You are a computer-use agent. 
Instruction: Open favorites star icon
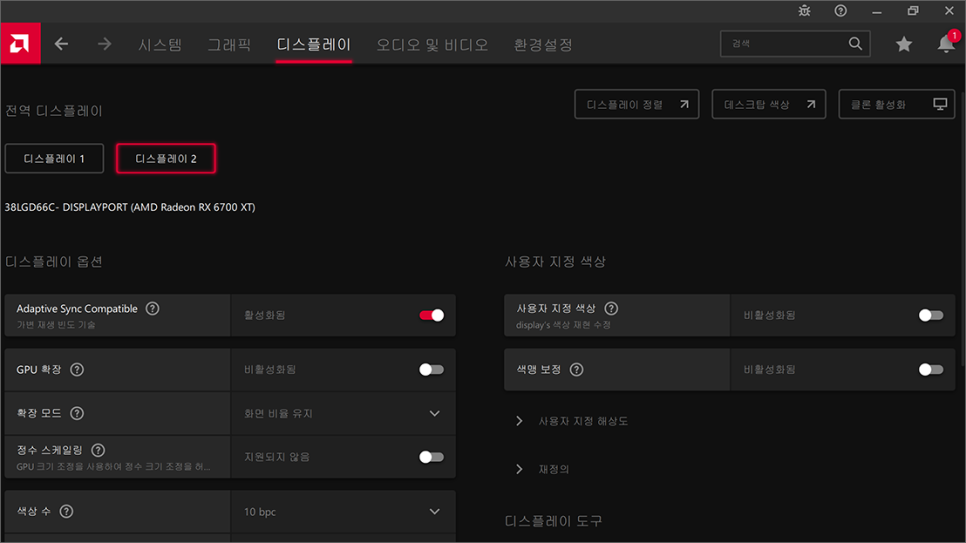[904, 44]
